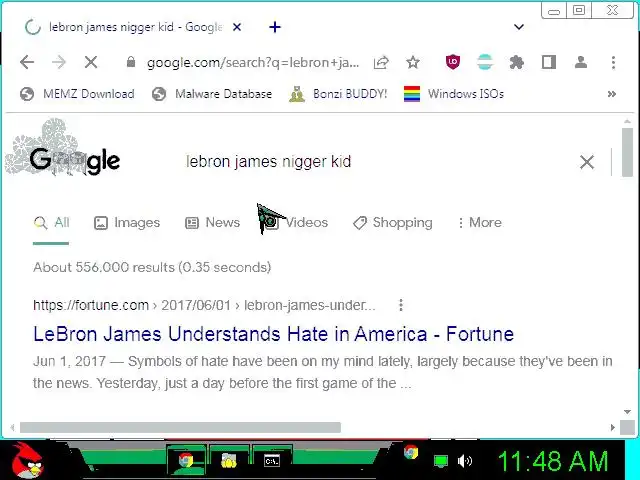Image resolution: width=640 pixels, height=480 pixels.
Task: Open the Bonzi BUDDY! bookmark
Action: point(338,94)
